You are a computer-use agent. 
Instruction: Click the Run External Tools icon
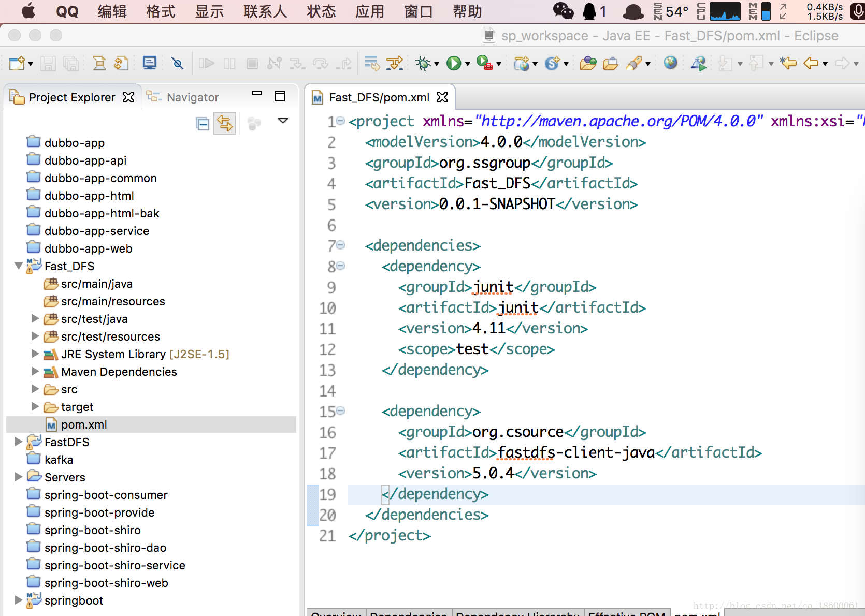(x=484, y=63)
